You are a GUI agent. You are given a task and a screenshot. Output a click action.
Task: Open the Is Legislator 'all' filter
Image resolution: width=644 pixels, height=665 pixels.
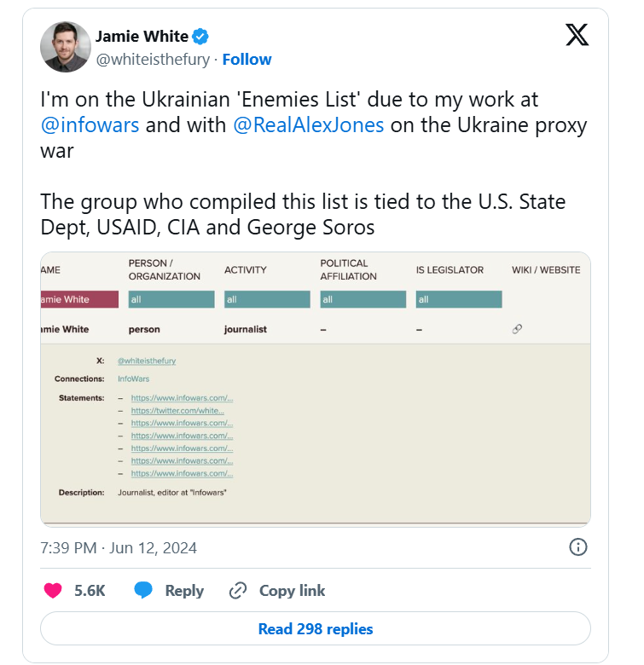(x=459, y=299)
